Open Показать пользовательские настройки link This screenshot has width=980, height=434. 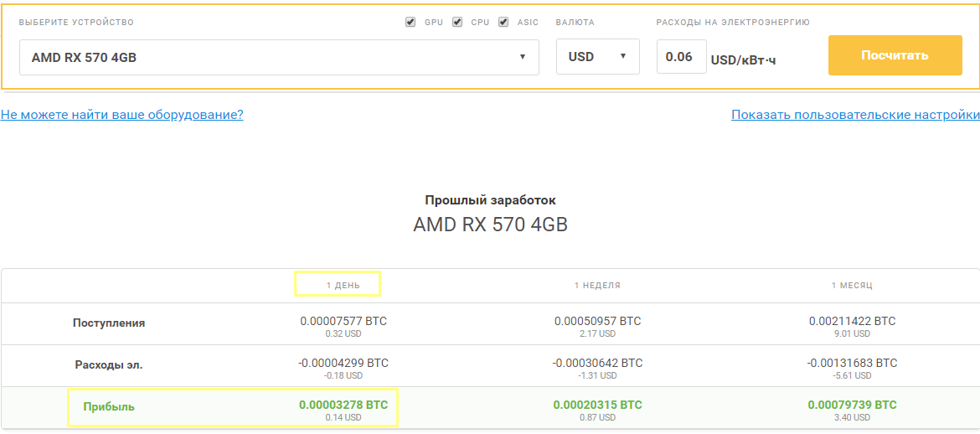point(855,115)
